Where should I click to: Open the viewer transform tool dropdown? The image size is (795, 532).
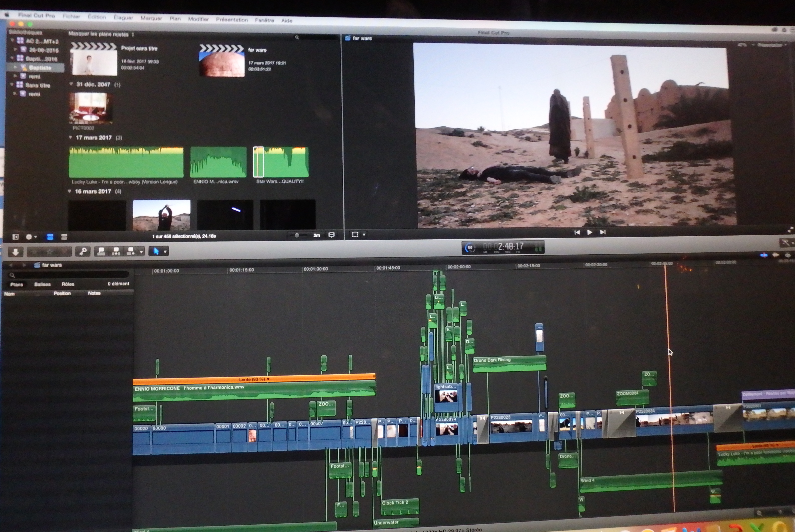(364, 235)
